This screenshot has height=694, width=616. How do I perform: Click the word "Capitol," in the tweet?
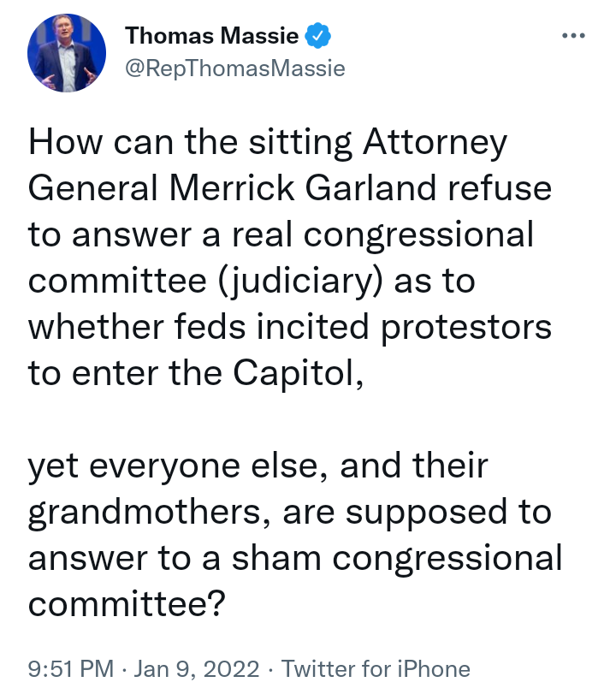coord(299,375)
